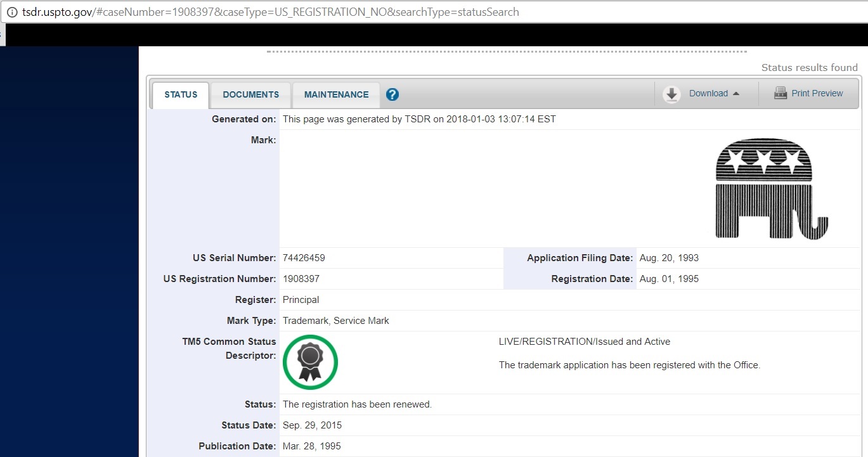Viewport: 868px width, 457px height.
Task: Click 'The registration has been renewed.' text
Action: (x=357, y=404)
